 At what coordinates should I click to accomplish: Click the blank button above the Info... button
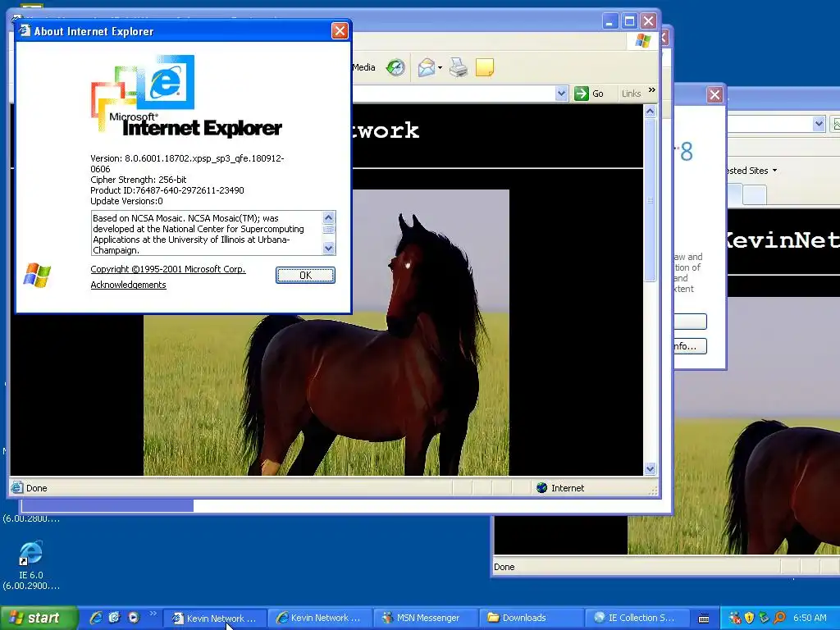[691, 322]
